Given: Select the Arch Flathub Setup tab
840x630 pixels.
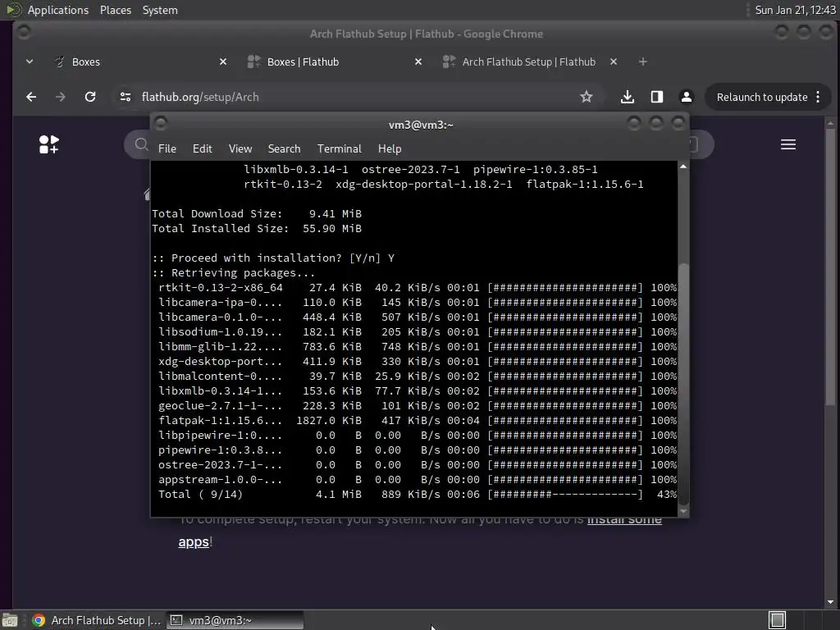Looking at the screenshot, I should click(x=531, y=62).
